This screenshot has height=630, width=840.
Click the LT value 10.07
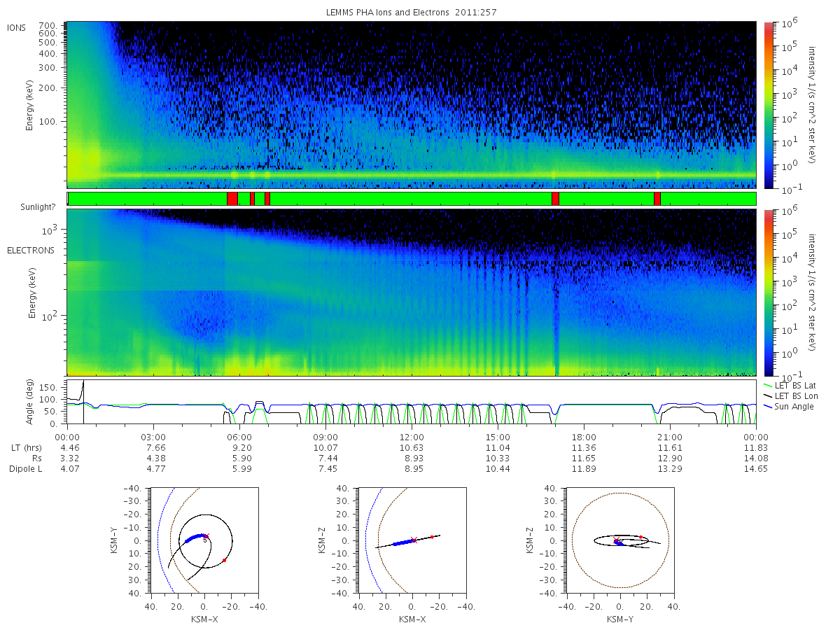(x=325, y=448)
